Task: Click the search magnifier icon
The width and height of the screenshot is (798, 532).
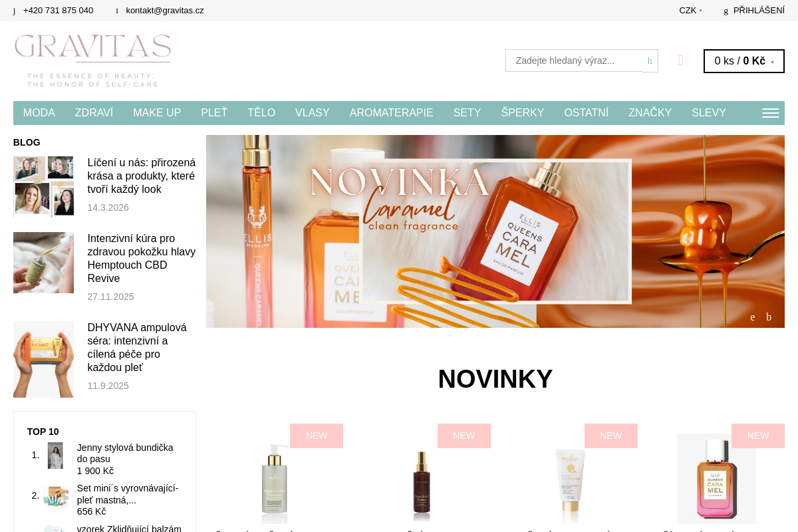Action: [650, 61]
